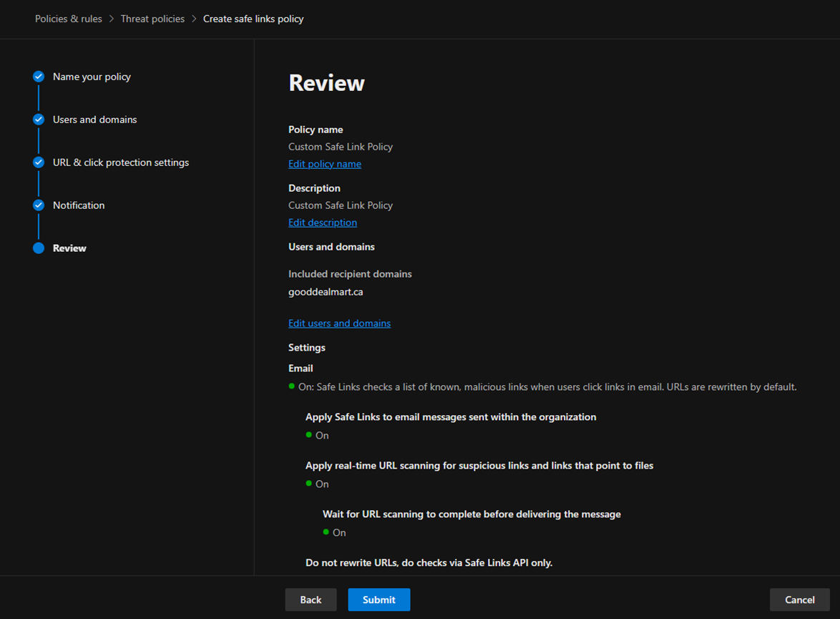Click the Email subsection heading
Screen dimensions: 840x619
(301, 369)
